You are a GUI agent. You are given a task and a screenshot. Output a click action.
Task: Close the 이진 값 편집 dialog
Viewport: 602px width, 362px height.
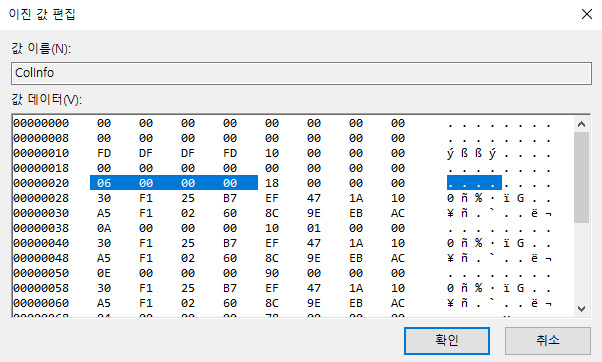pos(587,14)
